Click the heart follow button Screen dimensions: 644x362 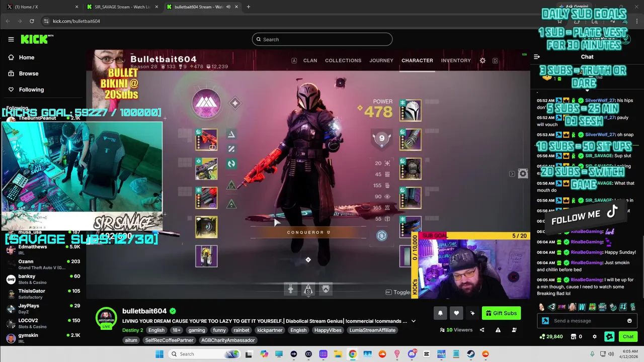click(x=456, y=313)
